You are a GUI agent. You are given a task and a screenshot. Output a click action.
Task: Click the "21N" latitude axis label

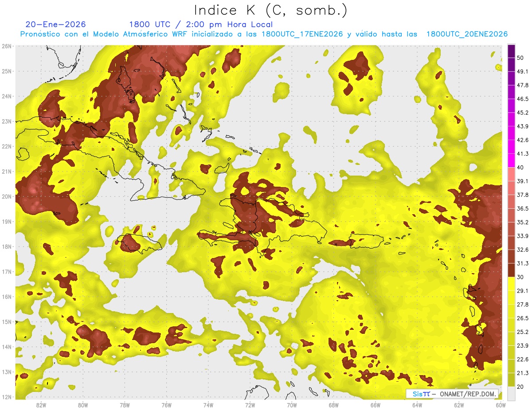(x=7, y=172)
